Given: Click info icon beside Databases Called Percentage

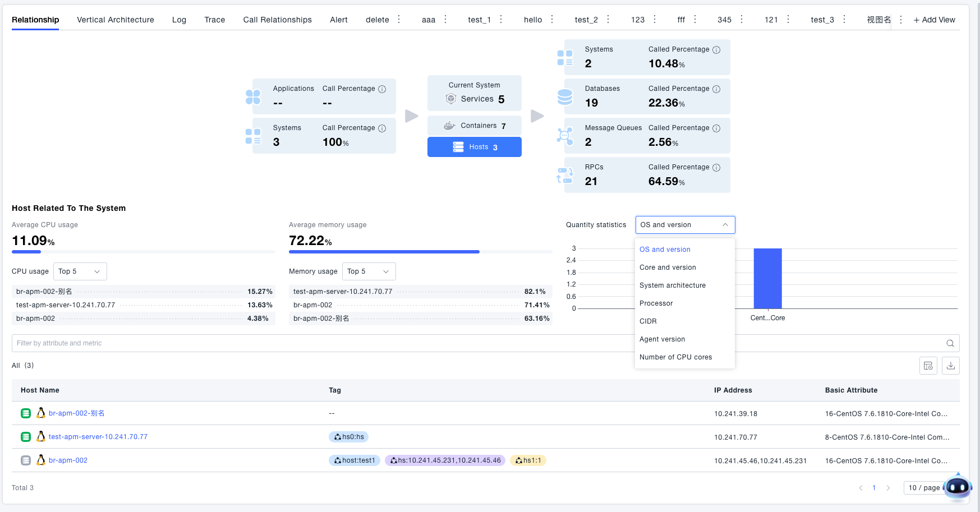Looking at the screenshot, I should [716, 89].
